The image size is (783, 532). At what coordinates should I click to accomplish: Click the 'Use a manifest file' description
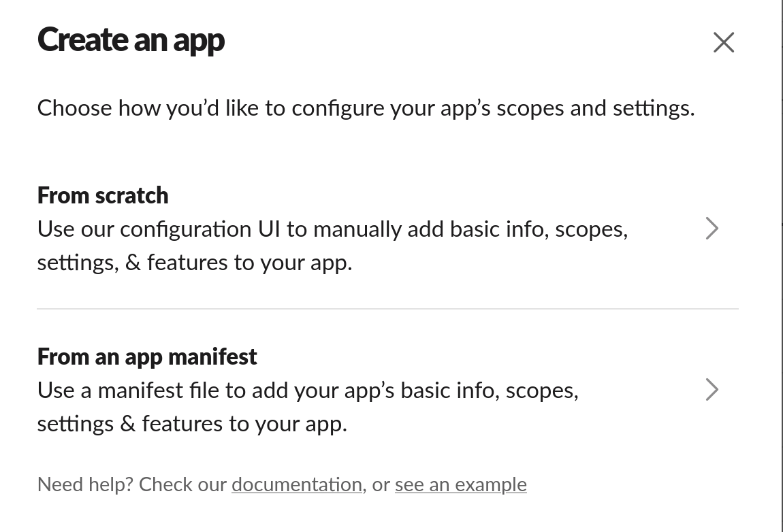(308, 390)
